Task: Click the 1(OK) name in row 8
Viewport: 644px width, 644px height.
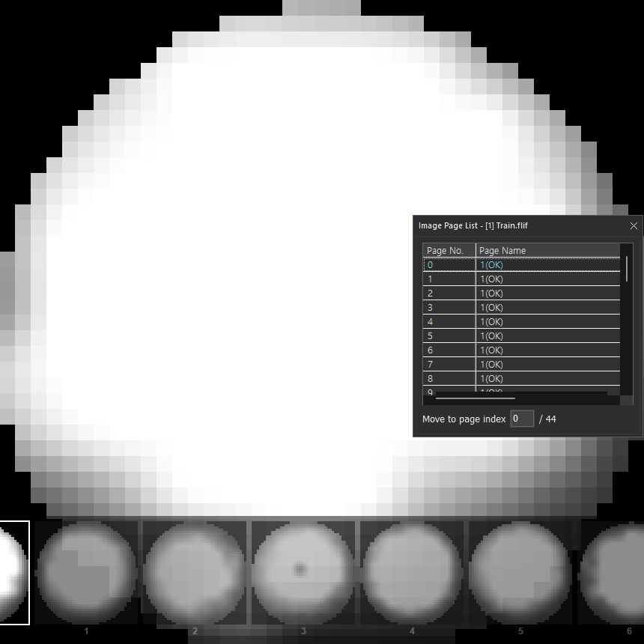Action: click(492, 379)
